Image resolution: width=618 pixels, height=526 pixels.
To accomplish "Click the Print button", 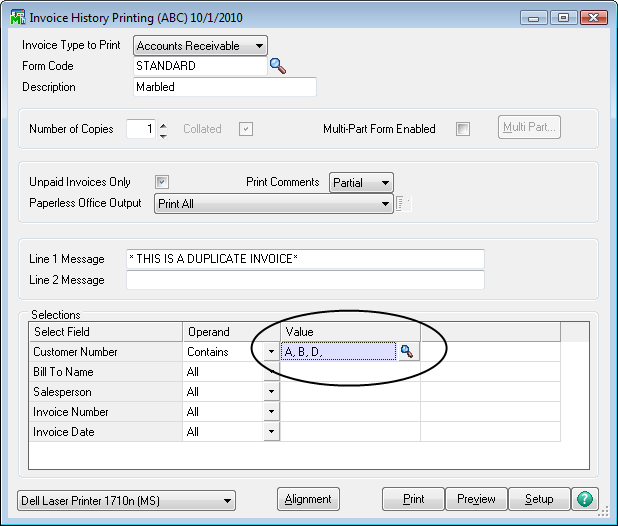I will pyautogui.click(x=413, y=499).
